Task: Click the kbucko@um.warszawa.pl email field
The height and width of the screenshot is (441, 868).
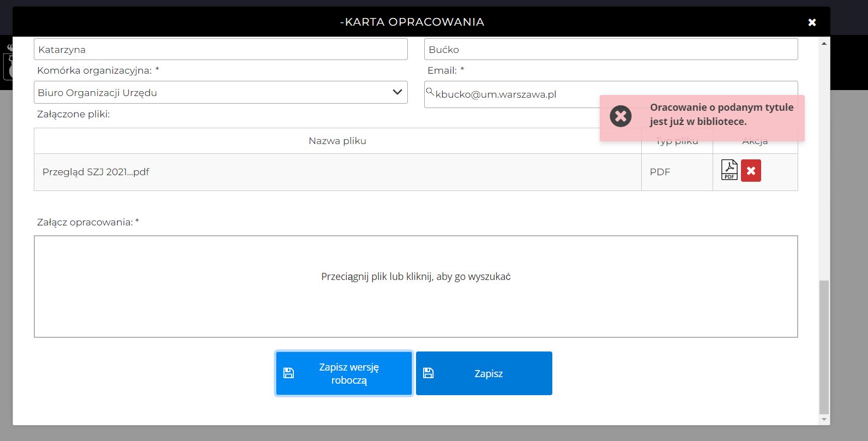Action: click(513, 95)
